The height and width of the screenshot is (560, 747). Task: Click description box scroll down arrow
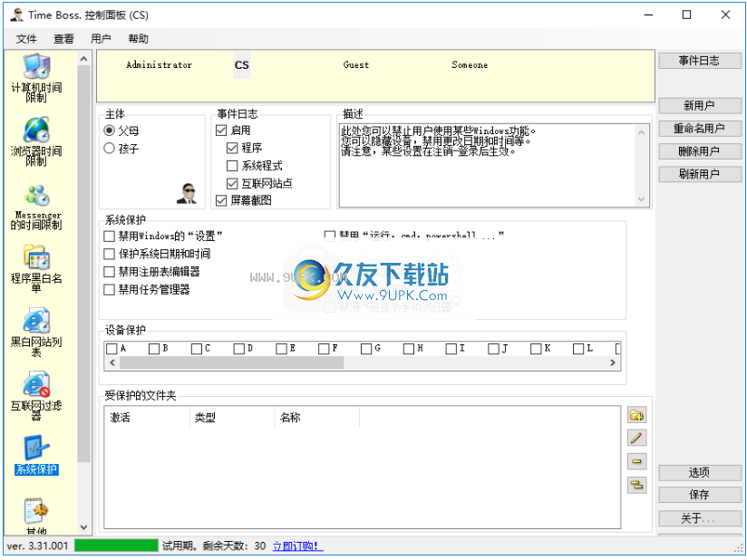click(x=641, y=199)
